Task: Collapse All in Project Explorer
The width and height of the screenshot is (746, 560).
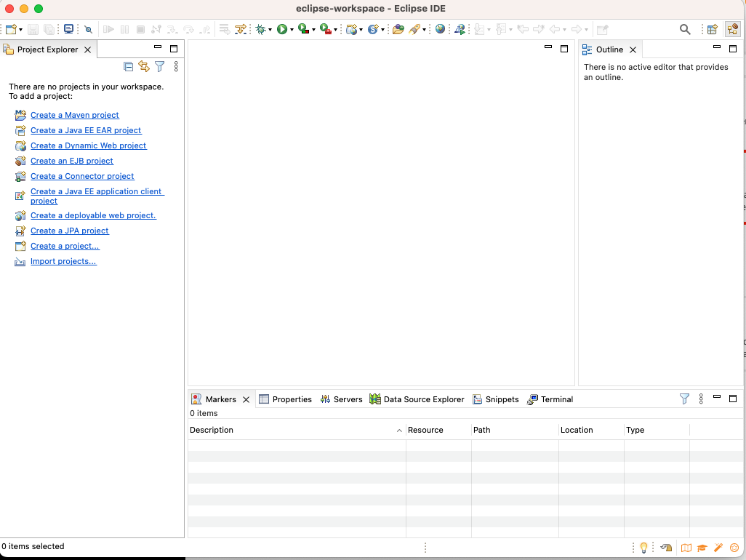Action: 129,67
